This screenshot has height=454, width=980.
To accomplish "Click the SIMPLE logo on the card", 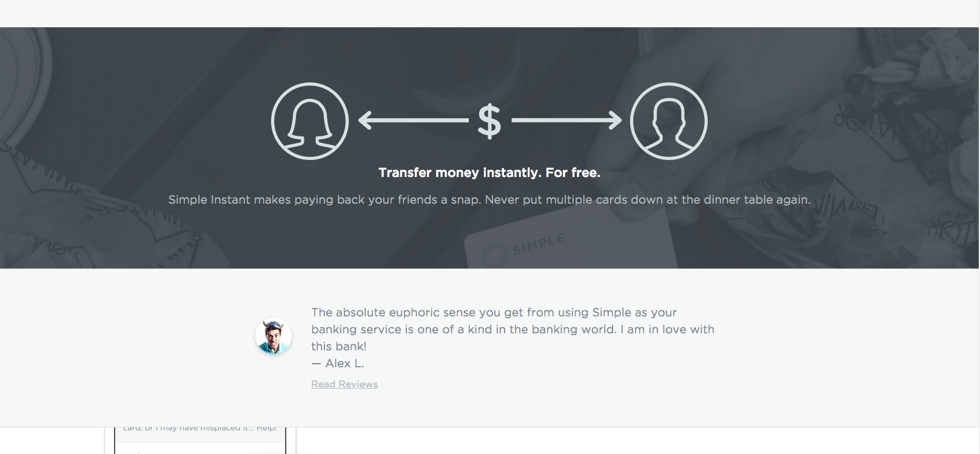I will point(540,244).
